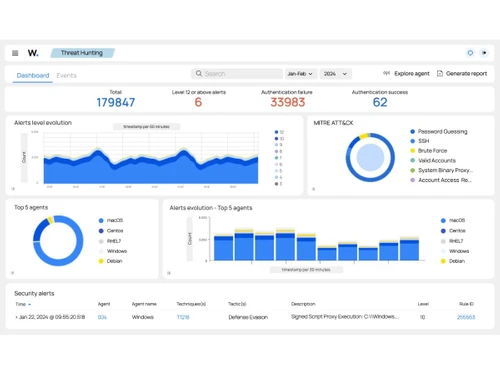Click Generate report button
Image resolution: width=500 pixels, height=375 pixels.
tap(462, 73)
